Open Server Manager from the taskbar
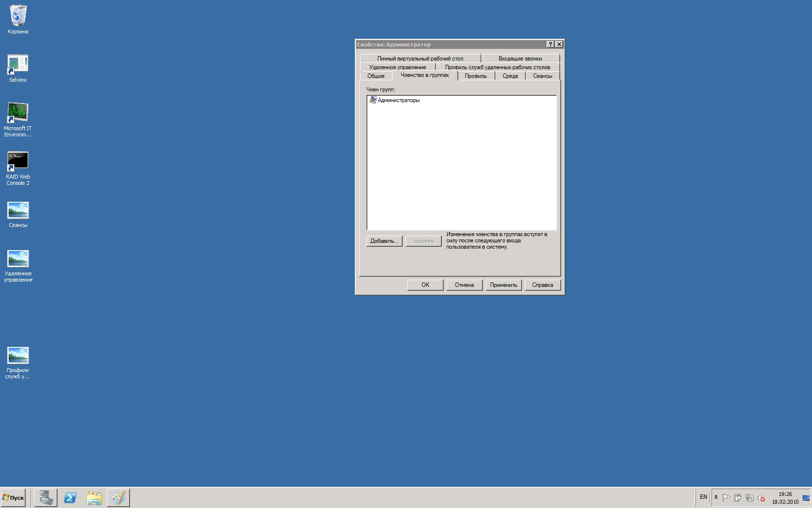The width and height of the screenshot is (812, 508). 46,497
